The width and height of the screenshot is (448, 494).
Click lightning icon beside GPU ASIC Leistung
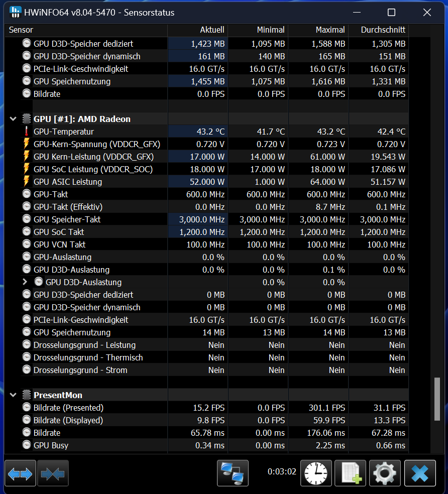(x=27, y=182)
